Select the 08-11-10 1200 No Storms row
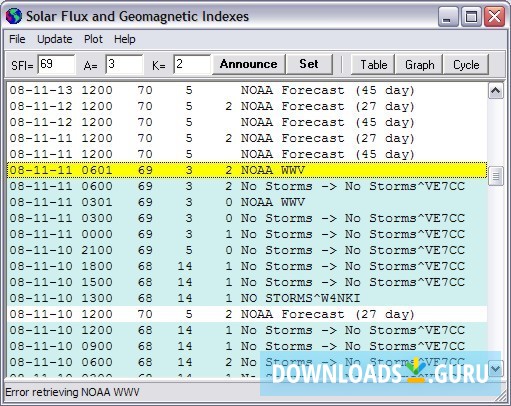This screenshot has height=406, width=511. [x=247, y=330]
